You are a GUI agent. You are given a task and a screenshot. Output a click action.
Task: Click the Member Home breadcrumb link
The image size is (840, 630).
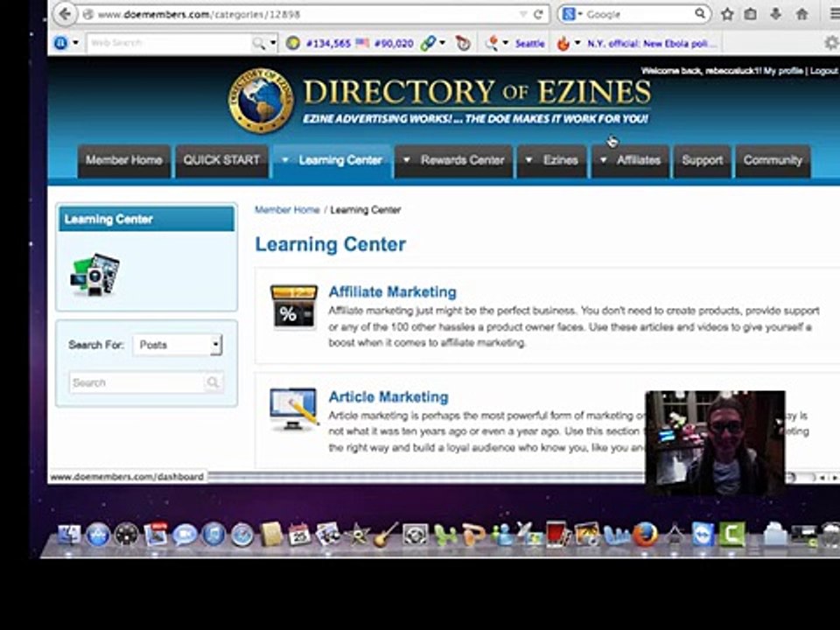[287, 209]
